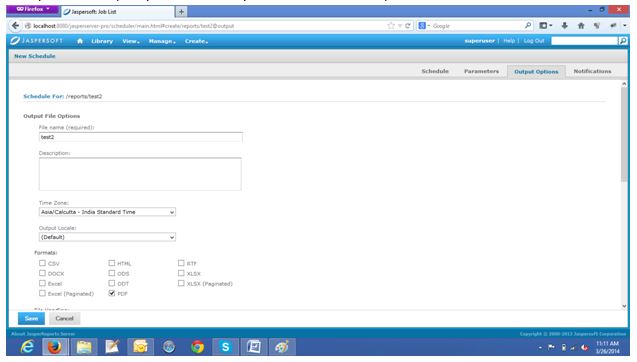637x362 pixels.
Task: Open the Time Zone dropdown
Action: pyautogui.click(x=107, y=212)
